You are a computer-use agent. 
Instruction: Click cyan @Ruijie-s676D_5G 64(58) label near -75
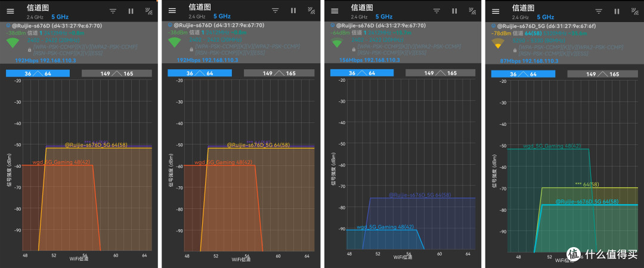587,201
